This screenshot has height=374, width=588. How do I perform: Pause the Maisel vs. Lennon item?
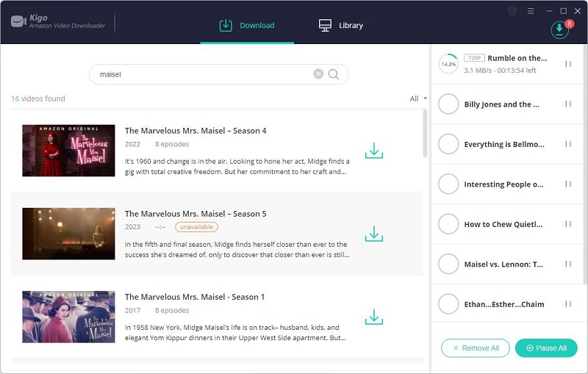click(568, 264)
